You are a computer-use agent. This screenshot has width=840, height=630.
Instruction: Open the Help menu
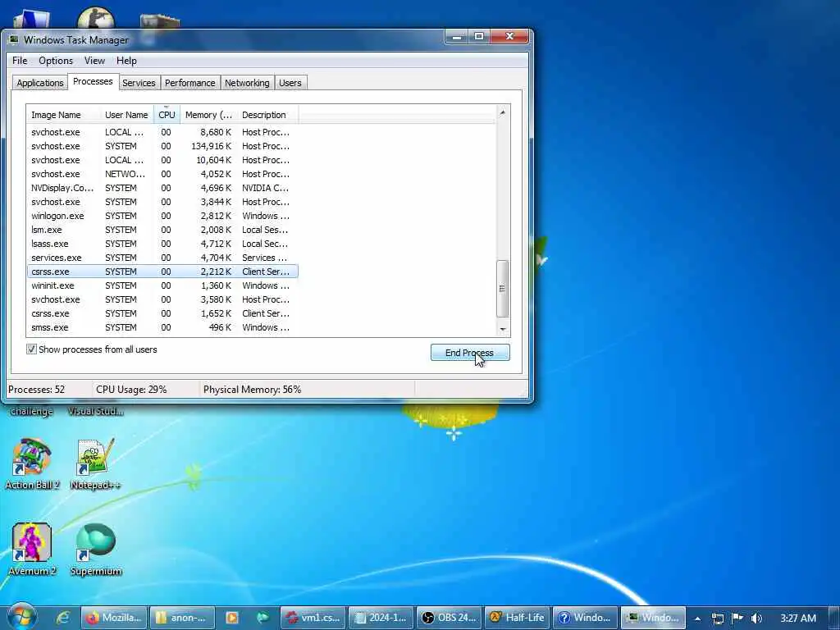pos(126,61)
